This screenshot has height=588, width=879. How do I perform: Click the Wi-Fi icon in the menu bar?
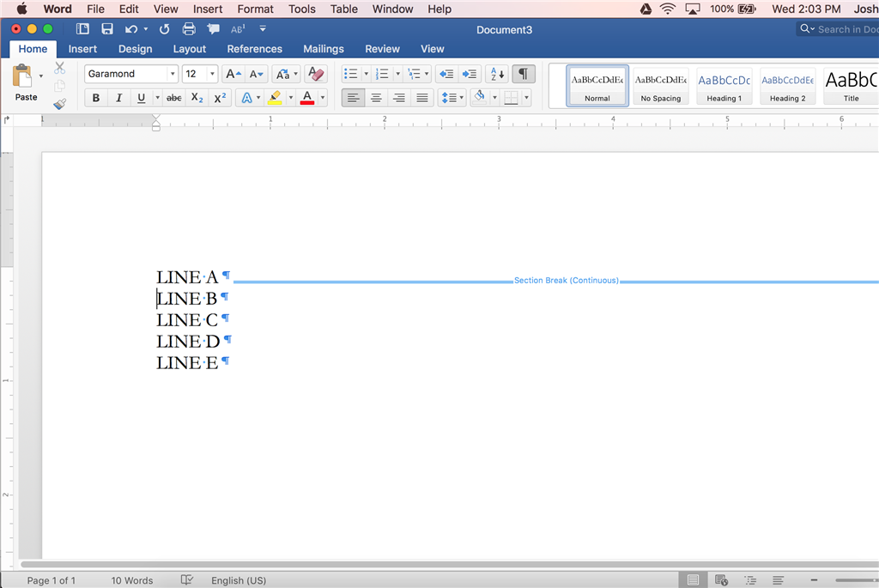[x=667, y=9]
